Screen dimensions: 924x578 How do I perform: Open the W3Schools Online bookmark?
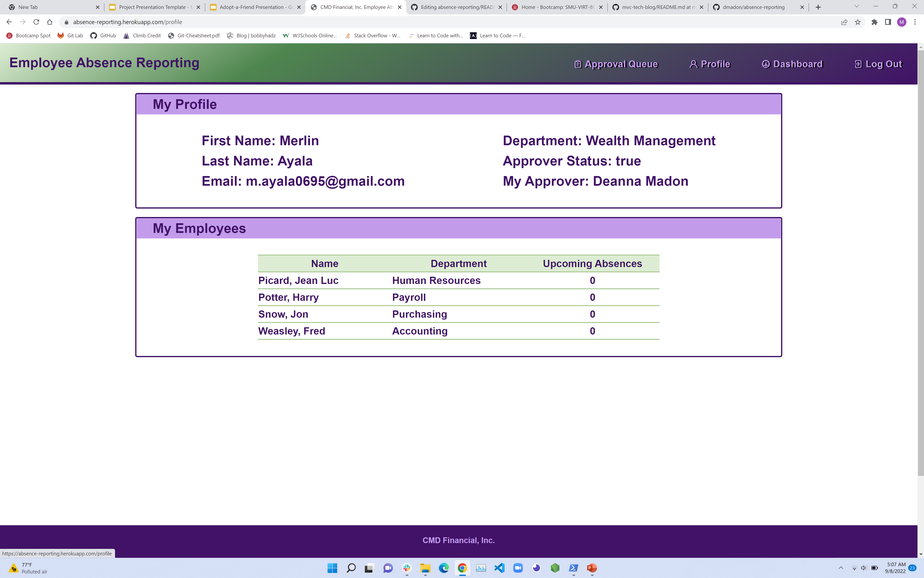pyautogui.click(x=310, y=36)
